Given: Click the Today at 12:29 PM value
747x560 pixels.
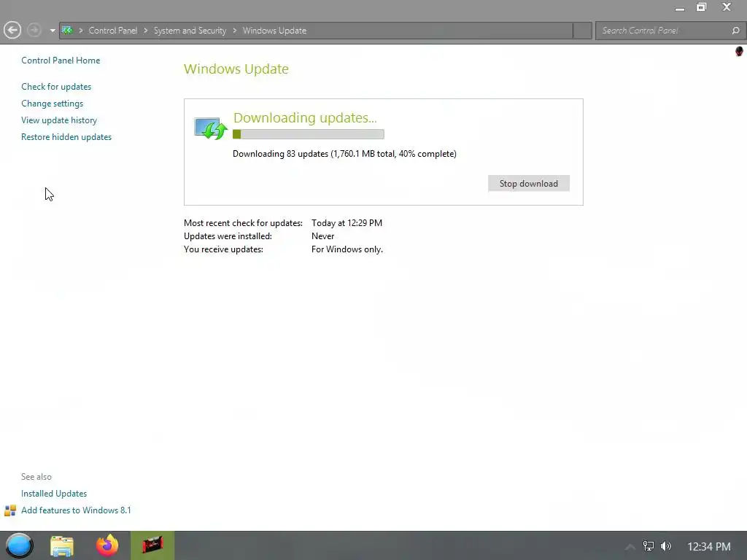Looking at the screenshot, I should pyautogui.click(x=347, y=223).
